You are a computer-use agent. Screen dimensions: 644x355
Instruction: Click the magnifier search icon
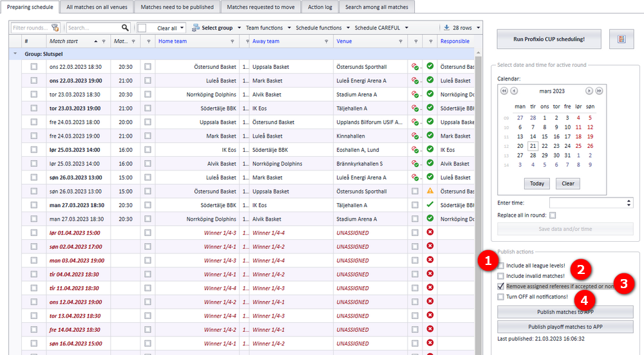(x=125, y=28)
